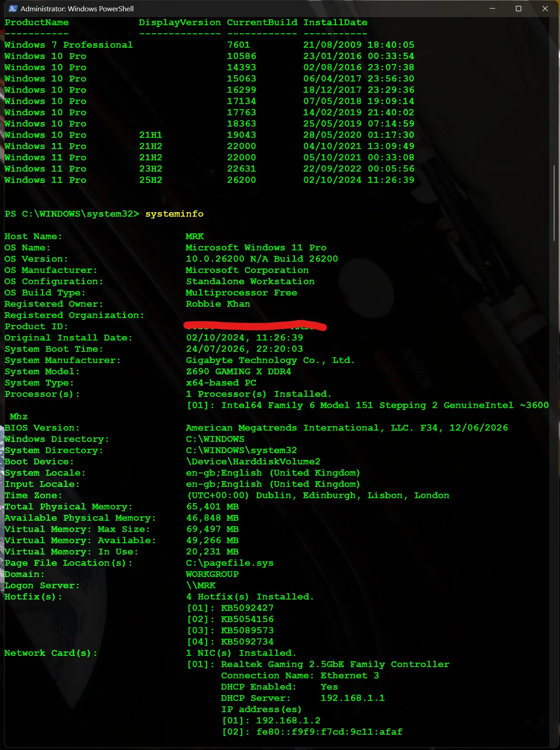Click 'Gigabyte Technology Co., Ltd.' value

(x=270, y=360)
